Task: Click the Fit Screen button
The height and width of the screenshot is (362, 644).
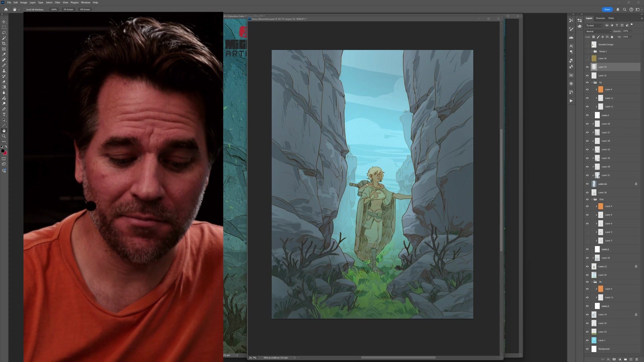Action: [x=68, y=9]
